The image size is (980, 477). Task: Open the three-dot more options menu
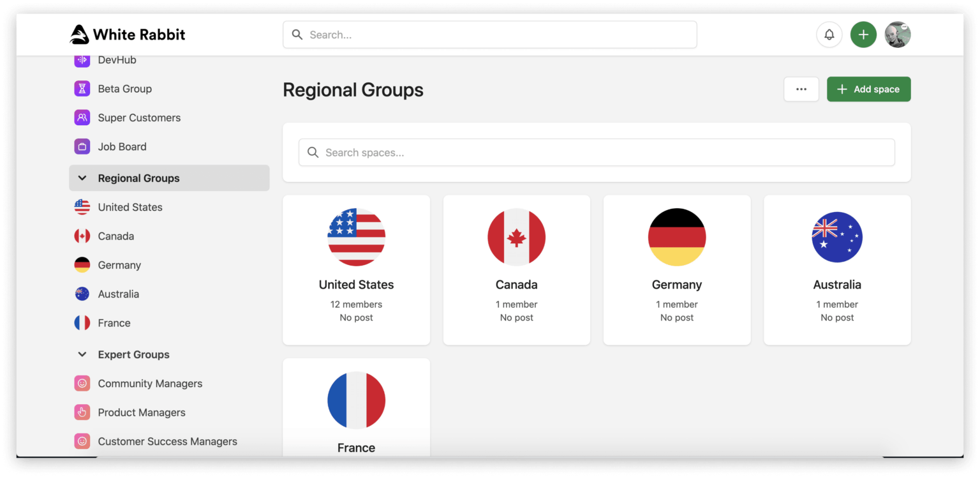(x=801, y=89)
